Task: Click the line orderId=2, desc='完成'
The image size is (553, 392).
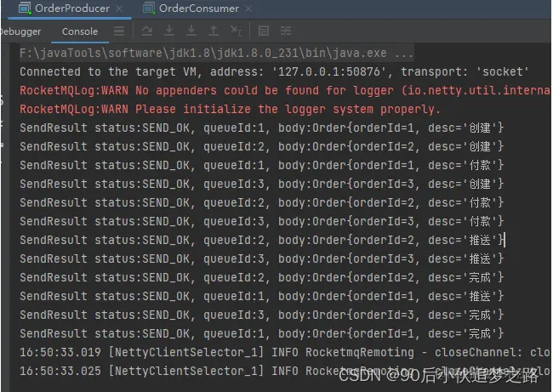Action: (x=262, y=277)
